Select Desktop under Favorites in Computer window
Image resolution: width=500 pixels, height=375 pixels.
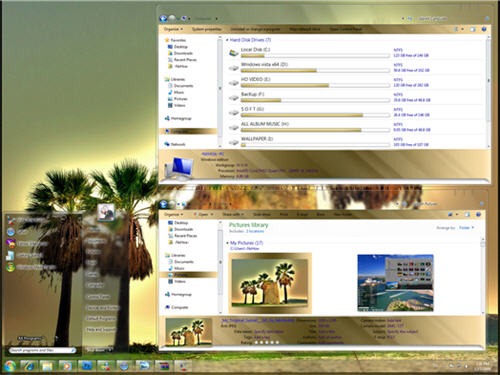pos(178,47)
